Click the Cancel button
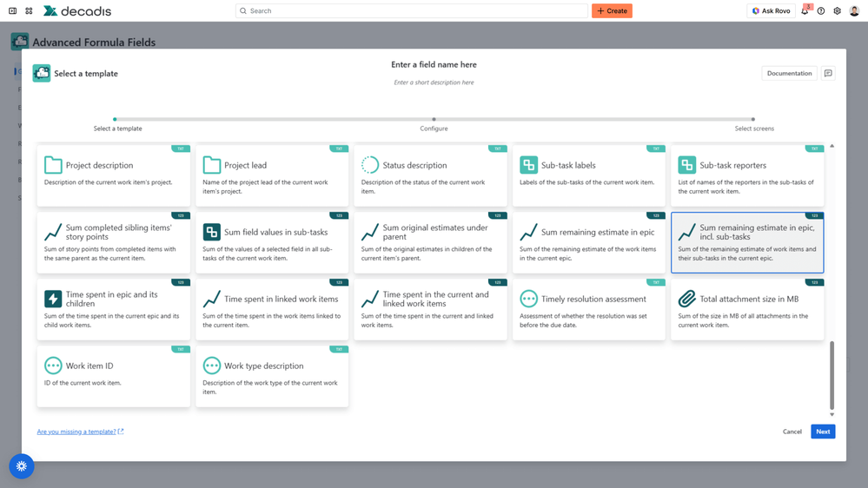This screenshot has width=868, height=488. coord(792,432)
